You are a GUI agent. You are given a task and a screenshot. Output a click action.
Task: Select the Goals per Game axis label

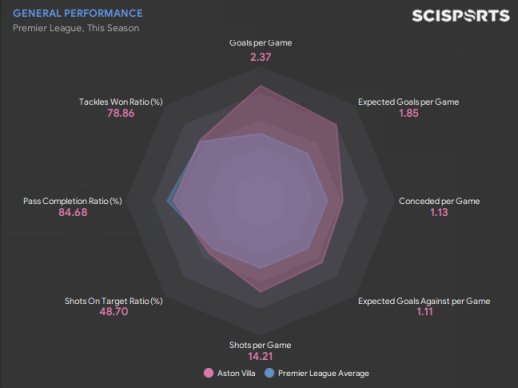[261, 43]
